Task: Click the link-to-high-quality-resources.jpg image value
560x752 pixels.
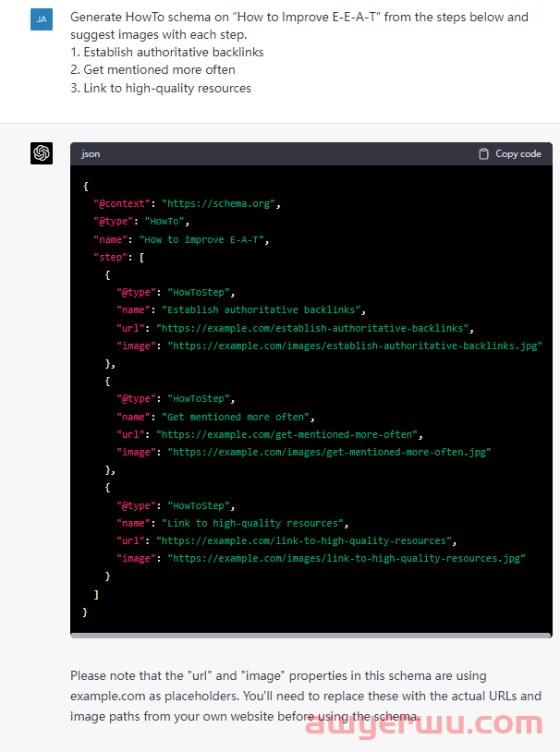Action: [347, 558]
